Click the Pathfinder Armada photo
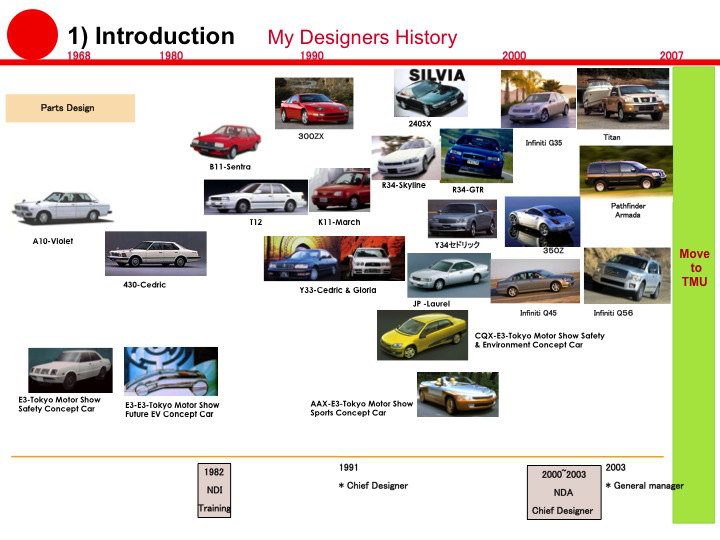The width and height of the screenshot is (720, 540). (x=626, y=172)
